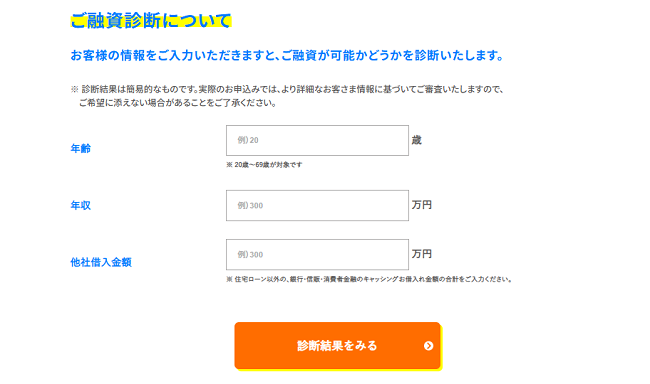650x384 pixels.
Task: Click the 万円 unit next to 他社借入金額 field
Action: (x=422, y=254)
